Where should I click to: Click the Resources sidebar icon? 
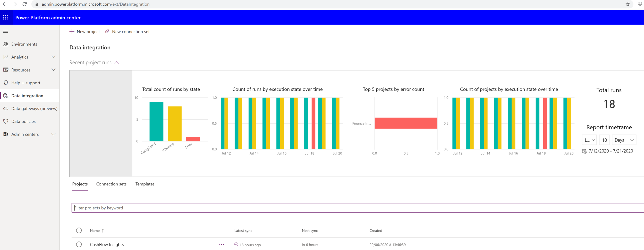[x=6, y=70]
